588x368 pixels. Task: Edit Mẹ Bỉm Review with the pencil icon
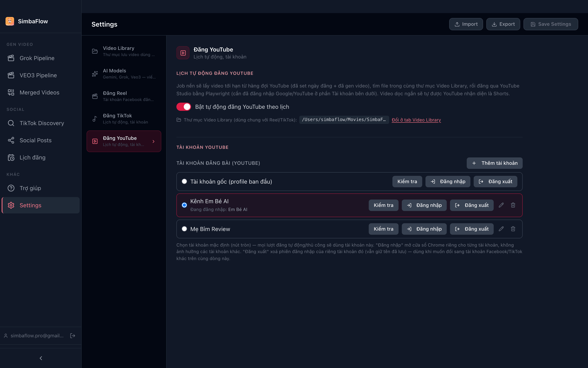pos(501,229)
